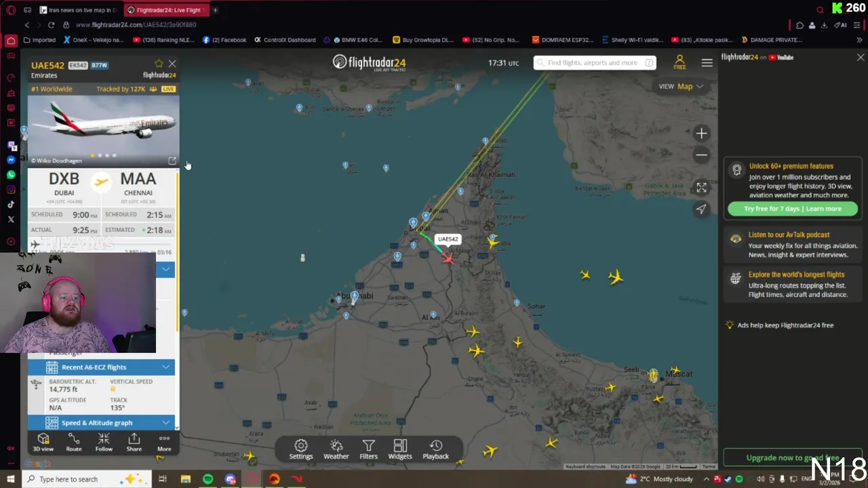Open the VIEW Map dropdown
The width and height of the screenshot is (868, 488).
tap(681, 86)
